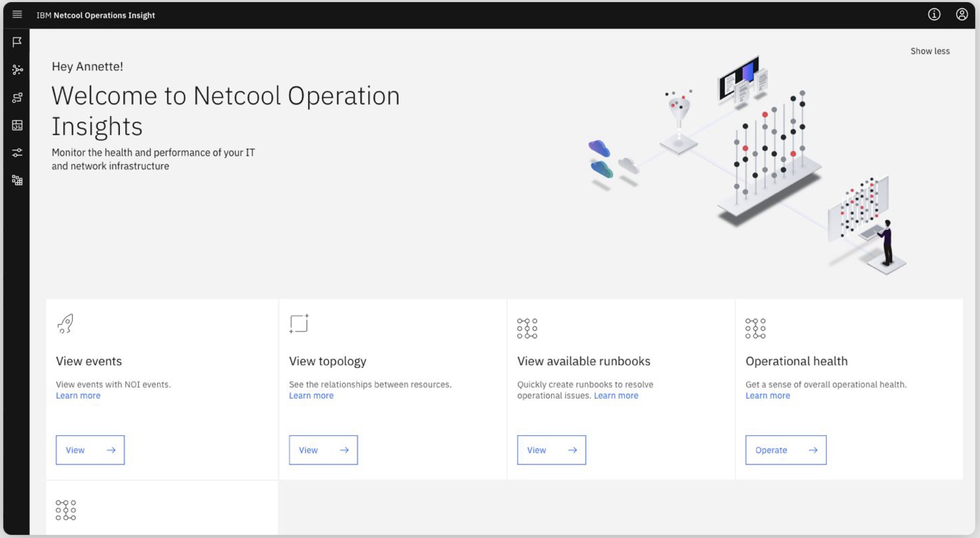Screen dimensions: 980x538
Task: Open the topology network icon in the sidebar
Action: point(17,70)
